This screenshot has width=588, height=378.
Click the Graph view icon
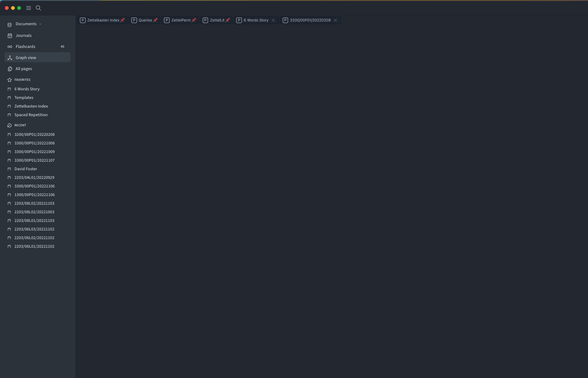(x=10, y=58)
